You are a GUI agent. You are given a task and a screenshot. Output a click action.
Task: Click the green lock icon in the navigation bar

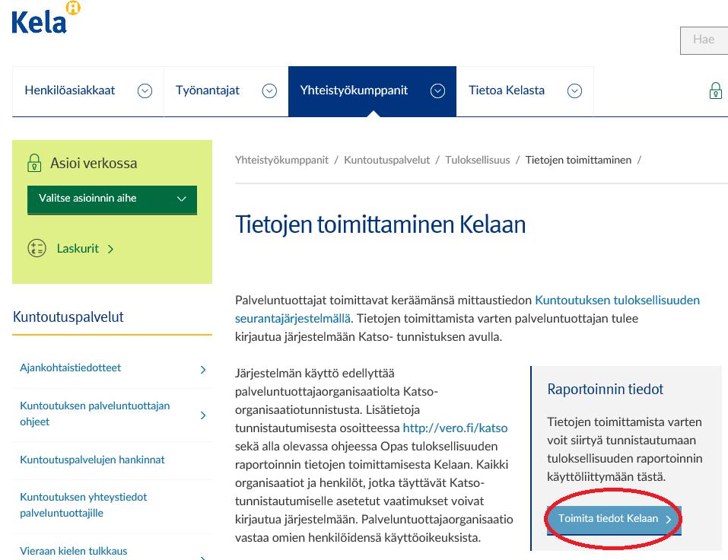pos(716,91)
